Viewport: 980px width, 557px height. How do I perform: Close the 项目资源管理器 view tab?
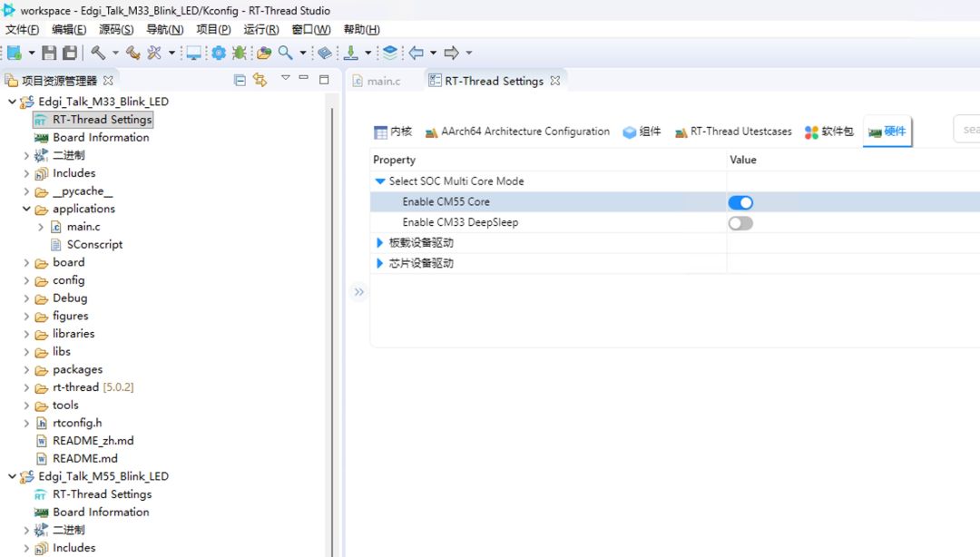coord(108,81)
